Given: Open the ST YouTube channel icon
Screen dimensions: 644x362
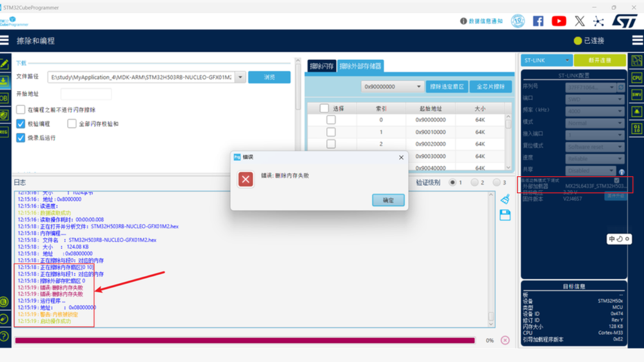Looking at the screenshot, I should click(559, 21).
